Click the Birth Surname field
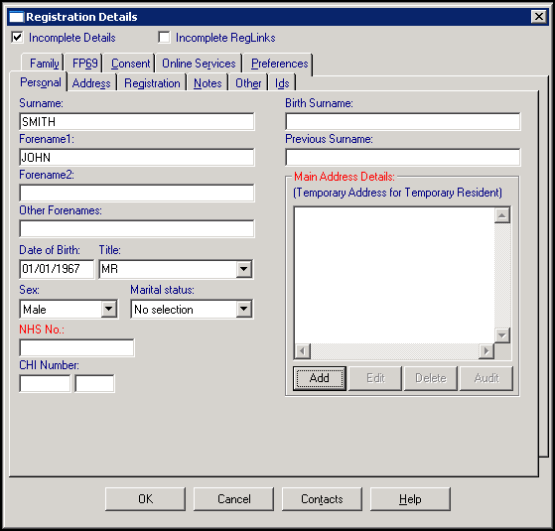The height and width of the screenshot is (531, 555). 402,121
